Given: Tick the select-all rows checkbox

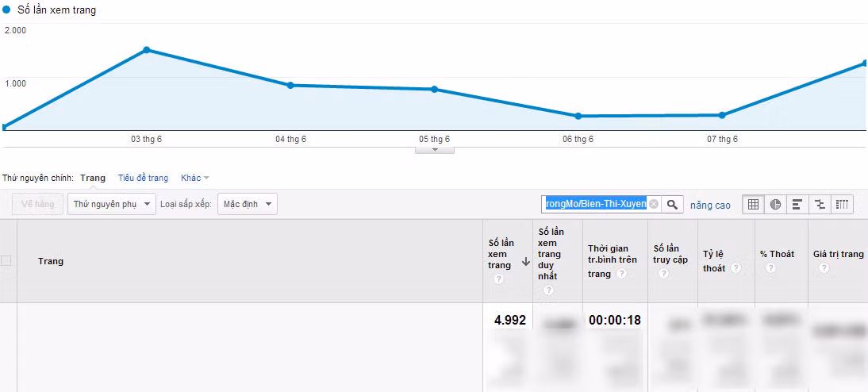Looking at the screenshot, I should point(6,261).
